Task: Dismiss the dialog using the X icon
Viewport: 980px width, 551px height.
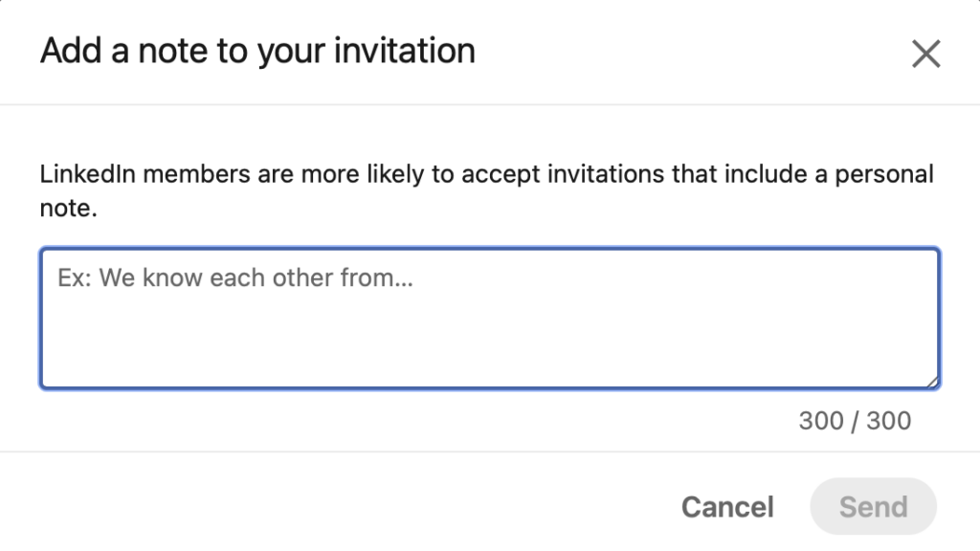Action: coord(925,54)
